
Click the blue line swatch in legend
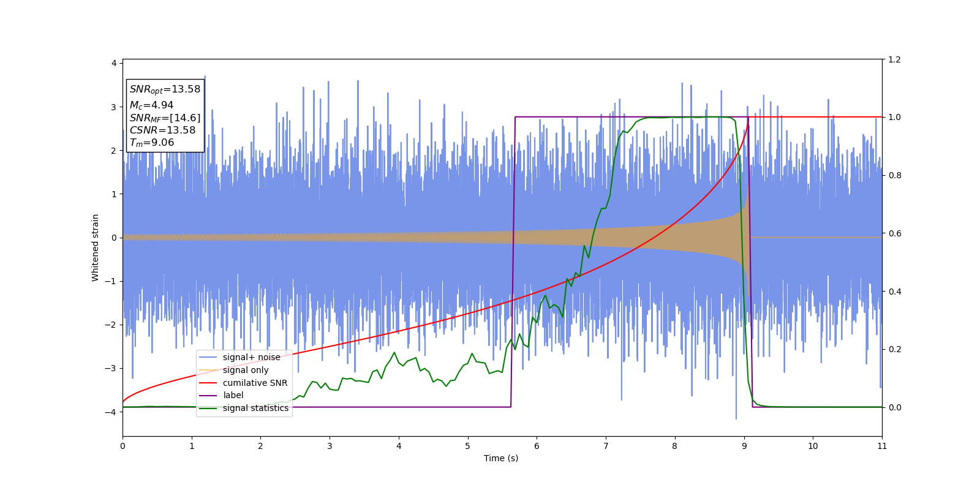tap(208, 357)
